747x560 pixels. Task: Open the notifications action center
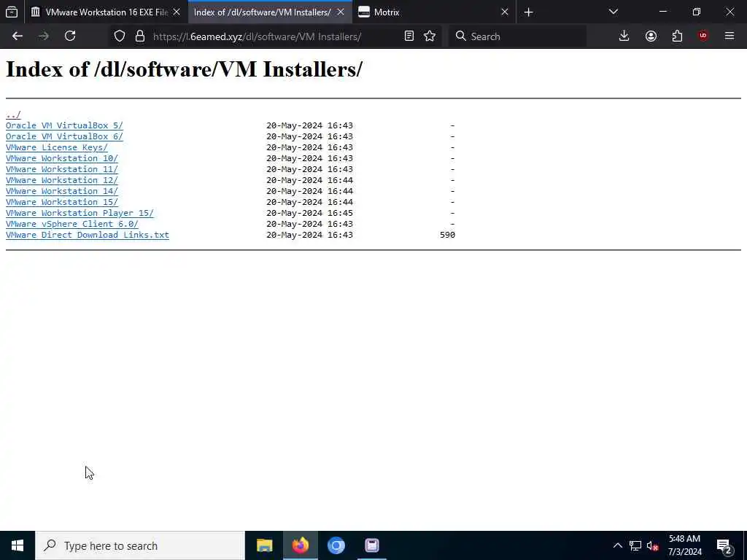pos(724,545)
